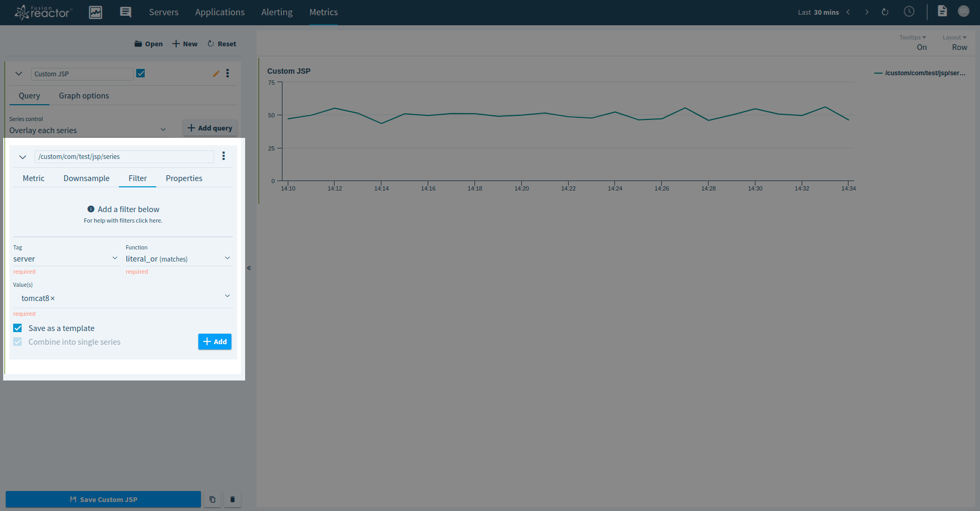Delete the graph using the trash icon
Viewport: 980px width, 511px height.
tap(233, 499)
